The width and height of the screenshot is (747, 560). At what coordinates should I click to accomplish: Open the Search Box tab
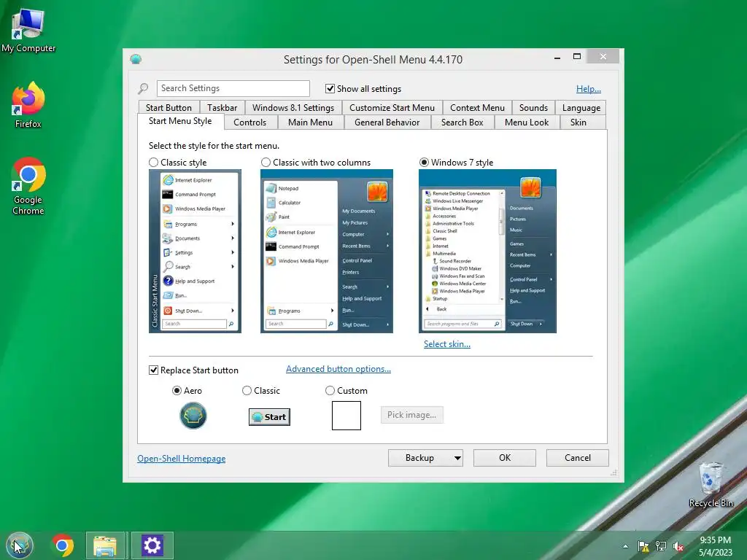pos(462,122)
